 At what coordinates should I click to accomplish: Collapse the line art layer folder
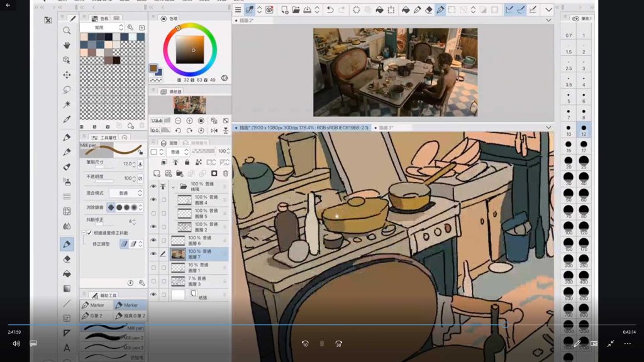pos(173,187)
